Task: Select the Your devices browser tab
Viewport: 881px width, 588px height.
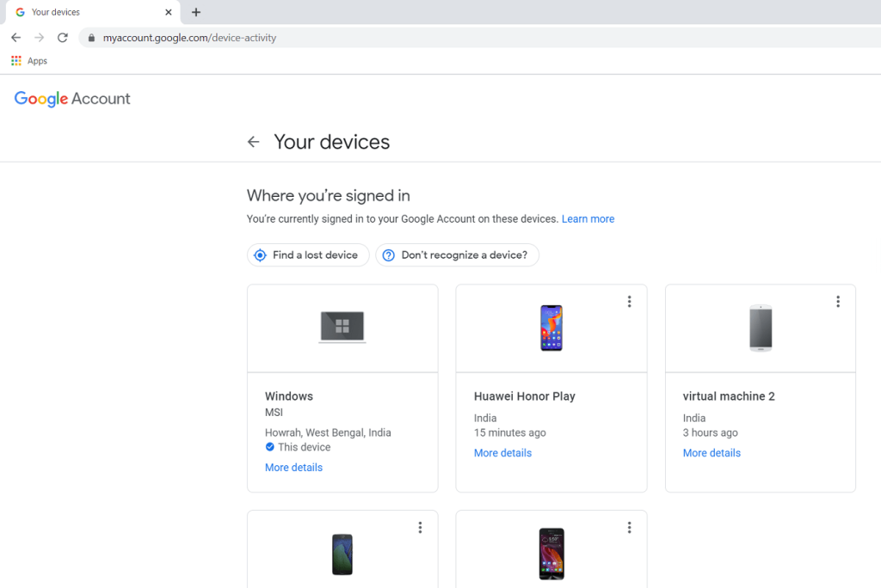Action: point(86,12)
